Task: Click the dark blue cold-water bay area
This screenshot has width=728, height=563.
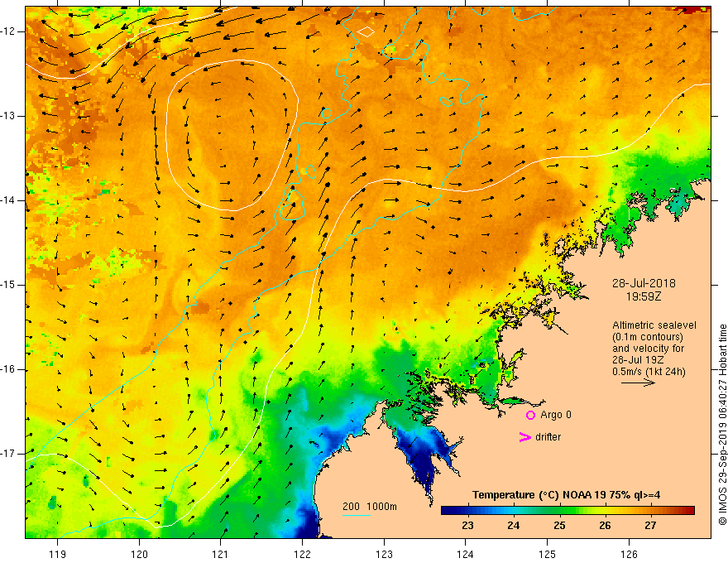Action: point(425,458)
